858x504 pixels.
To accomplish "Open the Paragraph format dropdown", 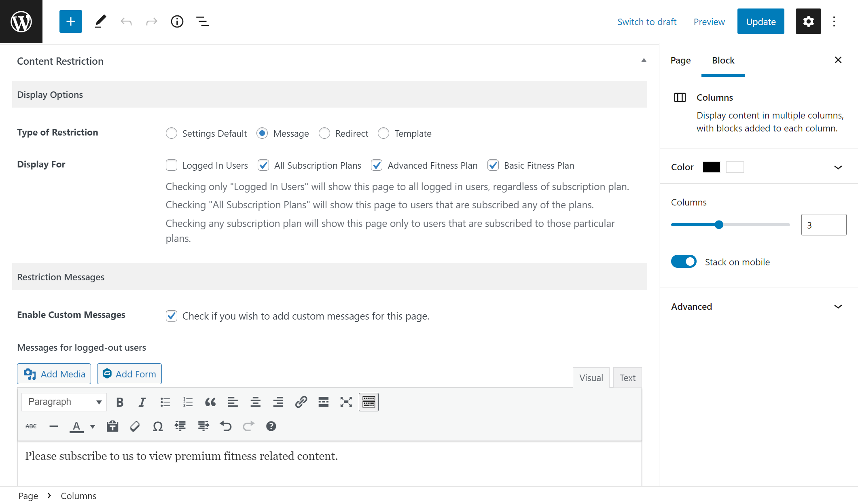I will coord(64,402).
